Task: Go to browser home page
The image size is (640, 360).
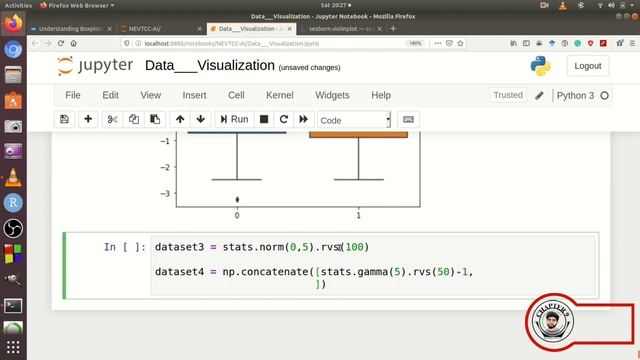Action: click(73, 43)
